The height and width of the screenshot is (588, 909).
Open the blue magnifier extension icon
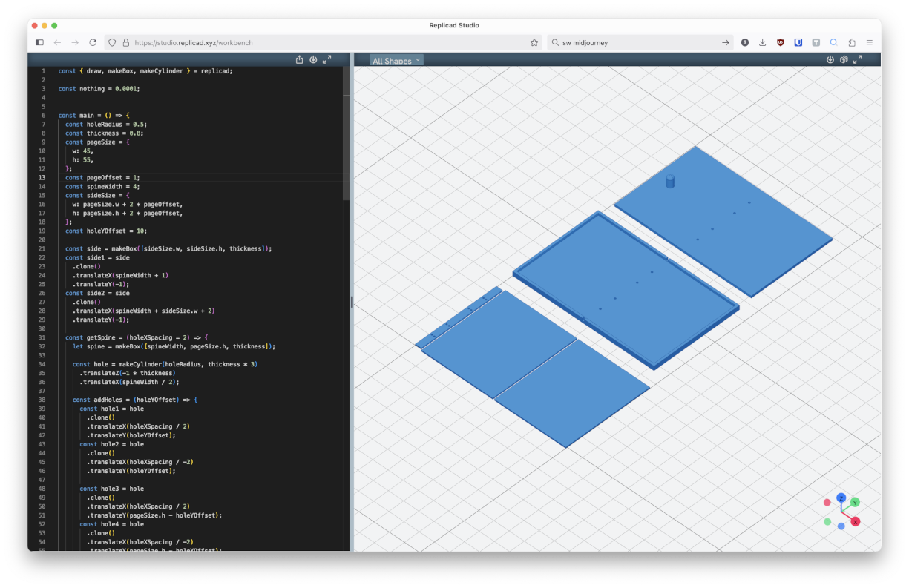click(x=833, y=43)
